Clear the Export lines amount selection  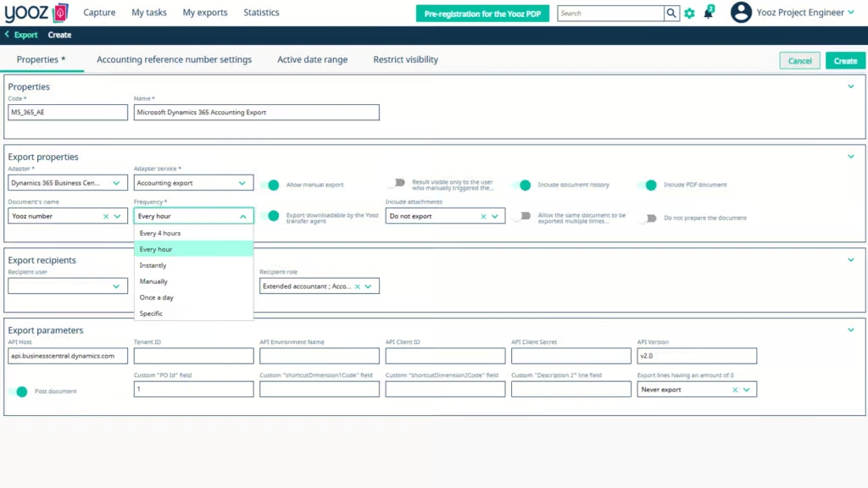[735, 390]
